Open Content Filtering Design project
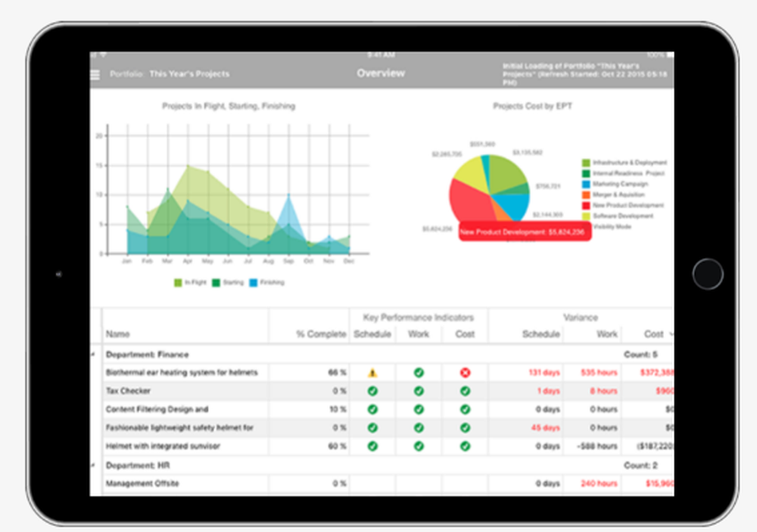This screenshot has height=532, width=757. (x=157, y=409)
